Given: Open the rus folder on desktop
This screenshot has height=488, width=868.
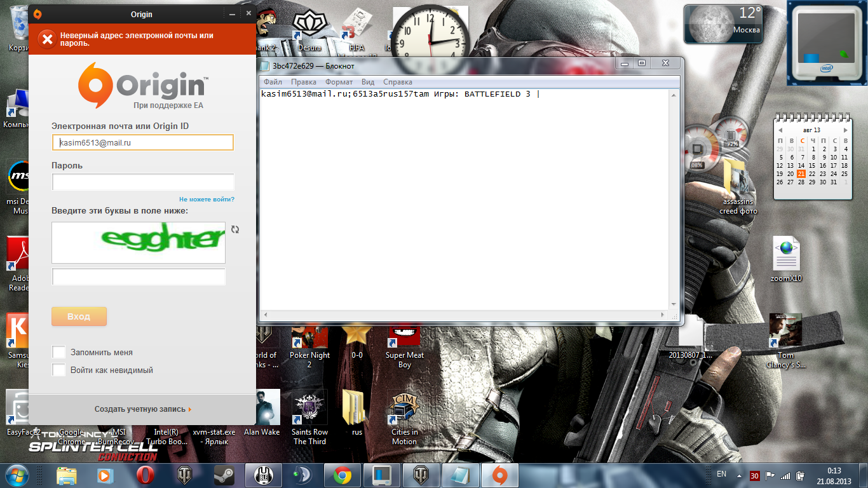Looking at the screenshot, I should coord(357,413).
